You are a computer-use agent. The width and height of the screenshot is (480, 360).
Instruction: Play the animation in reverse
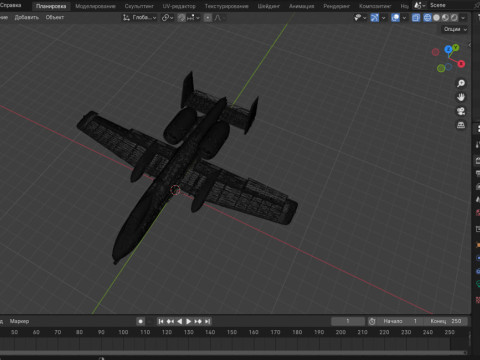[180, 321]
